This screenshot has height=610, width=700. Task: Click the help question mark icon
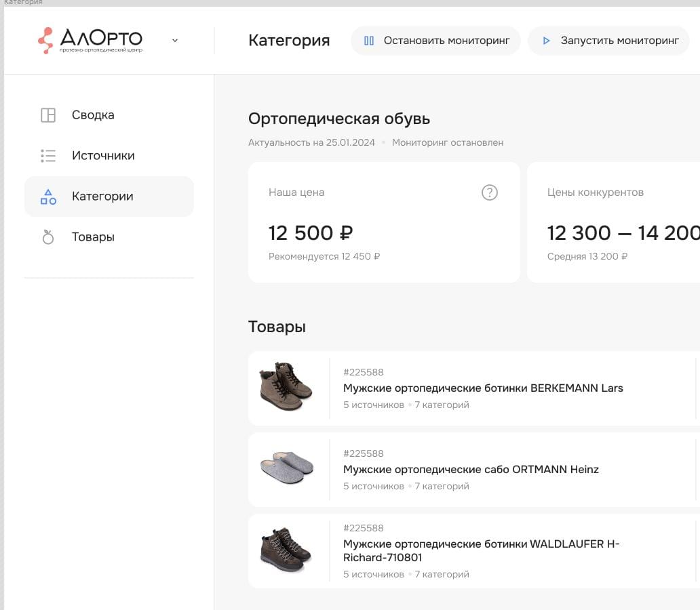tap(489, 192)
